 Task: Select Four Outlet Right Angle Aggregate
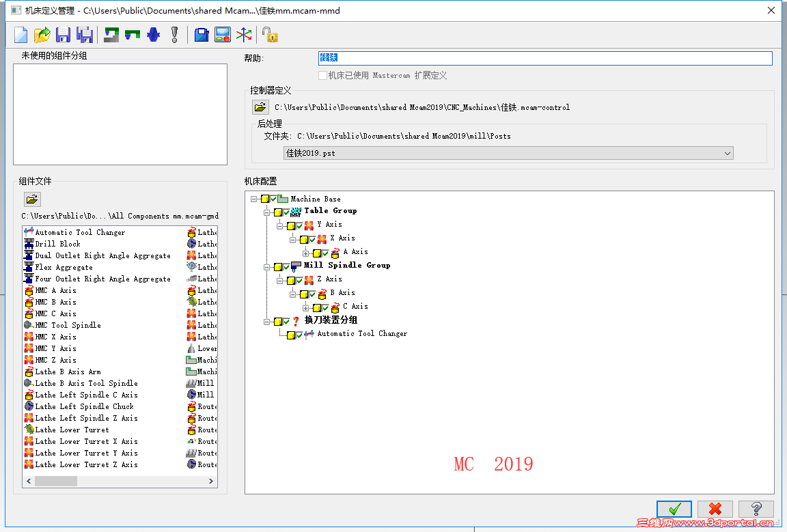tap(102, 279)
